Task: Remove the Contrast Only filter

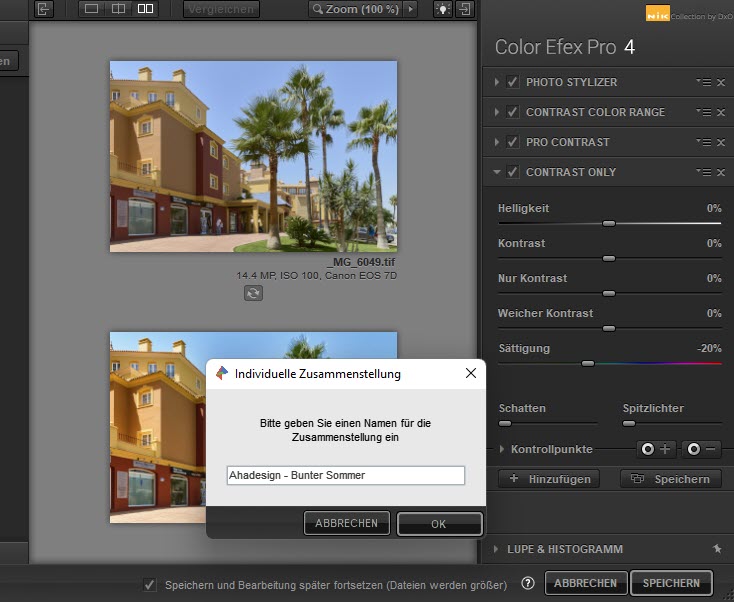Action: pyautogui.click(x=721, y=172)
